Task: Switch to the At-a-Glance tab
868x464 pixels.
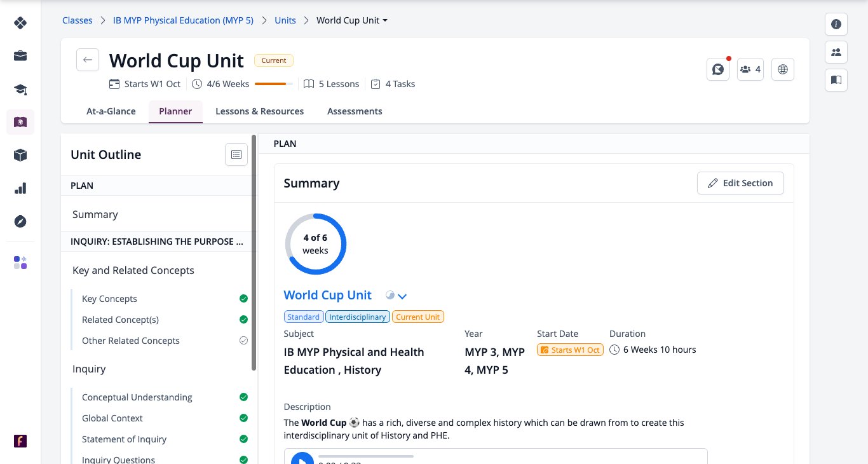Action: 111,111
